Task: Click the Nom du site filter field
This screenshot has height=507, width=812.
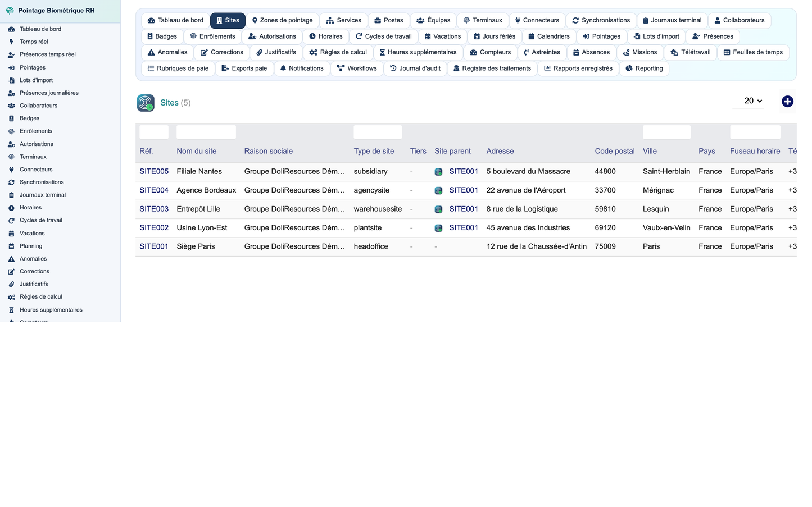Action: 206,132
